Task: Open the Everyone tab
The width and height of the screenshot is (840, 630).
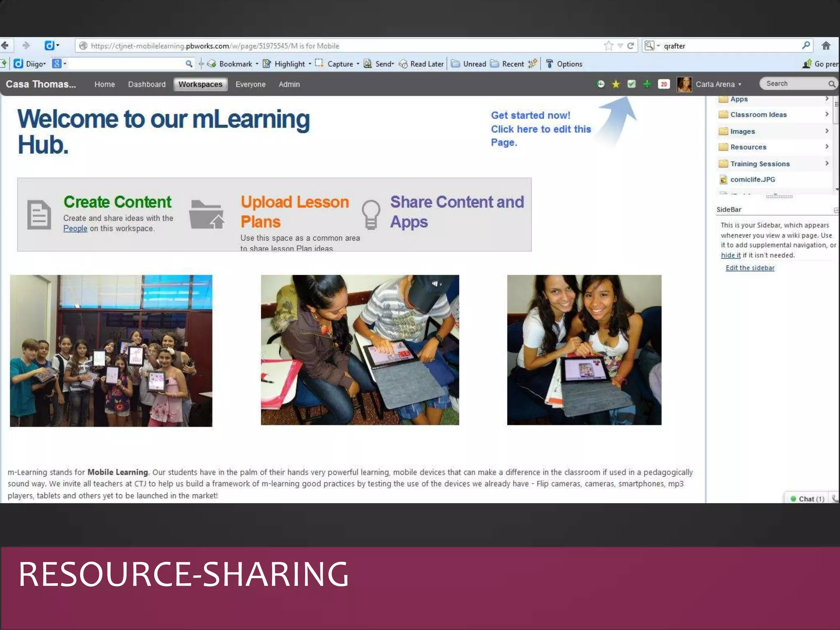Action: (x=251, y=84)
